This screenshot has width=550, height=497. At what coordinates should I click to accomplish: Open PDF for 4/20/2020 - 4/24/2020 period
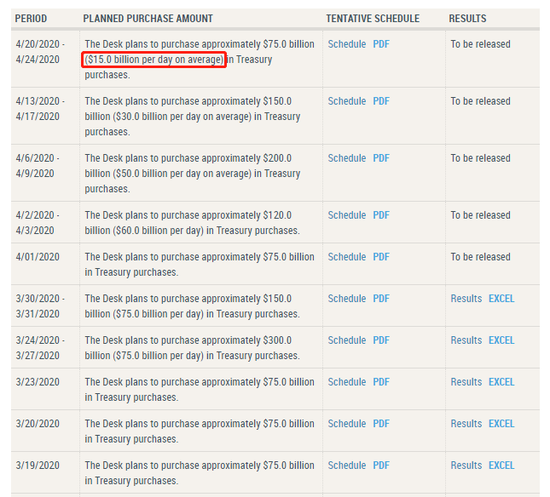[x=381, y=44]
